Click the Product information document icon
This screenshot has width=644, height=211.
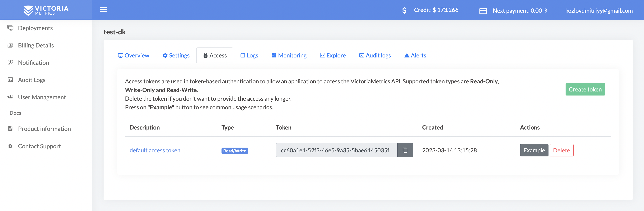pos(10,129)
